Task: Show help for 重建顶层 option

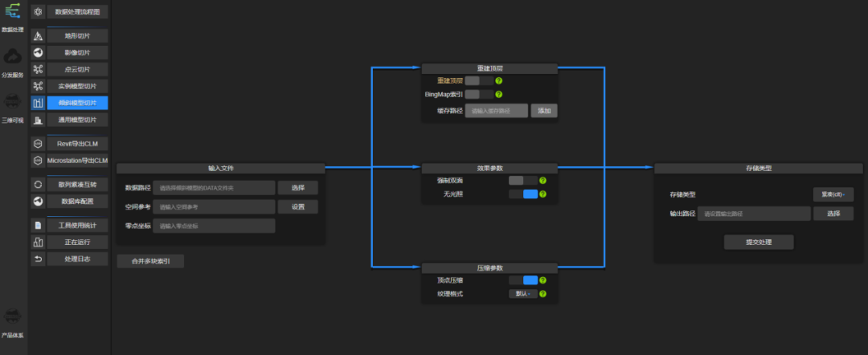Action: (x=498, y=81)
